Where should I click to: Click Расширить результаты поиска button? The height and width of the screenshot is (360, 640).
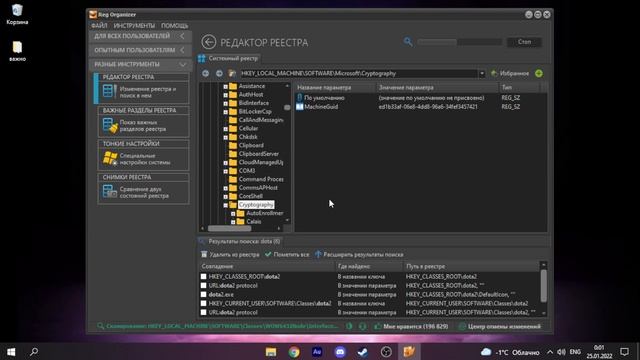point(359,254)
